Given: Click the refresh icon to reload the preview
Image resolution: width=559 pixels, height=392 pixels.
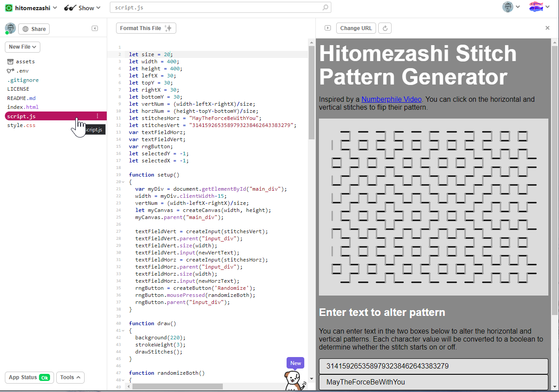Looking at the screenshot, I should (x=384, y=28).
